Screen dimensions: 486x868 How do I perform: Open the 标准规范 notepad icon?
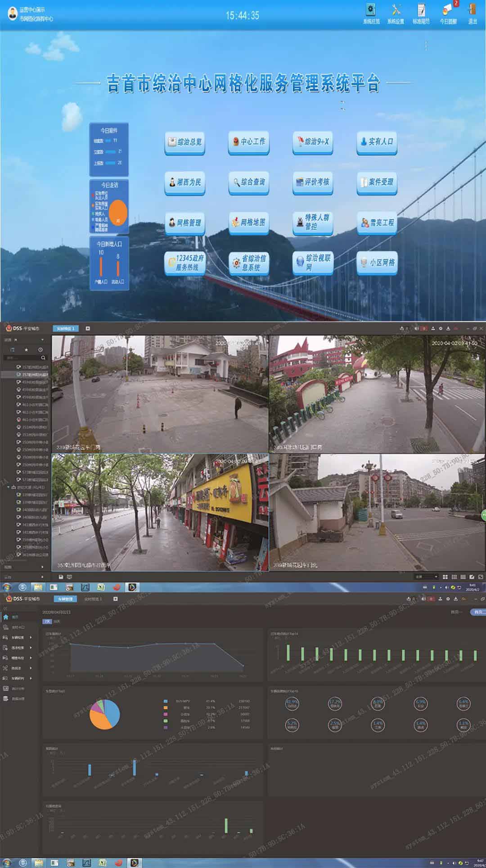tap(421, 10)
